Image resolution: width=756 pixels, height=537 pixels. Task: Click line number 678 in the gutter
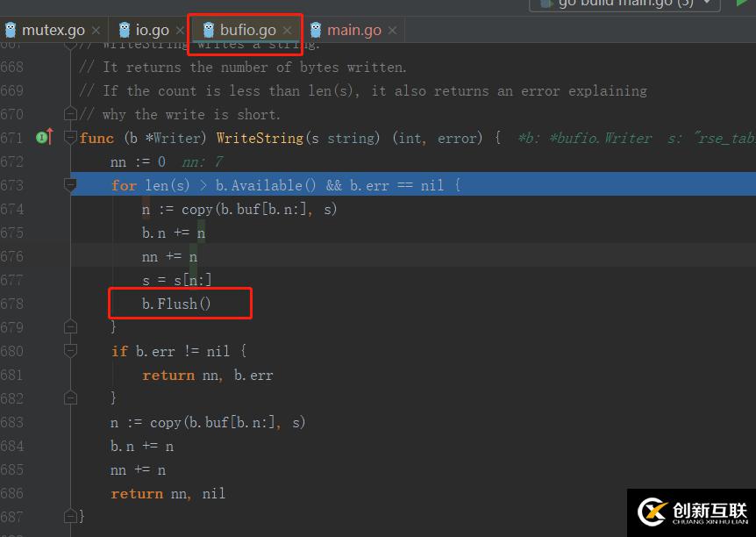(x=12, y=304)
